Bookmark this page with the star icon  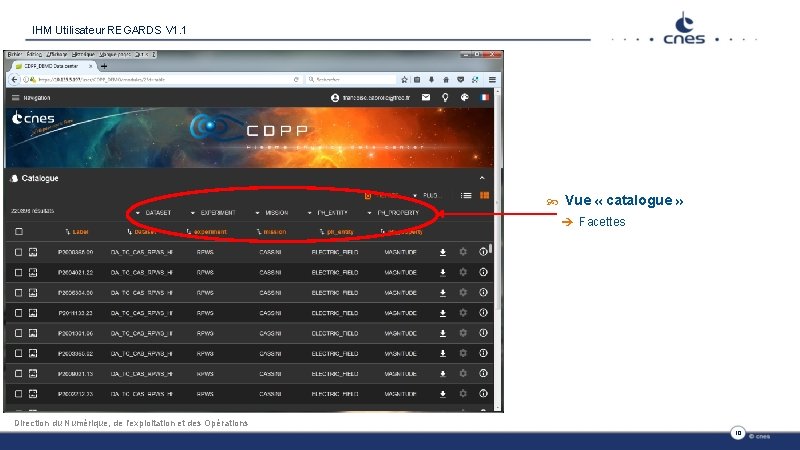click(x=404, y=80)
